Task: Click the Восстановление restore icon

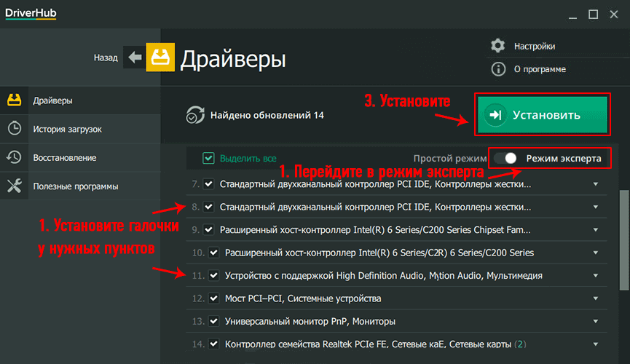Action: pos(14,157)
